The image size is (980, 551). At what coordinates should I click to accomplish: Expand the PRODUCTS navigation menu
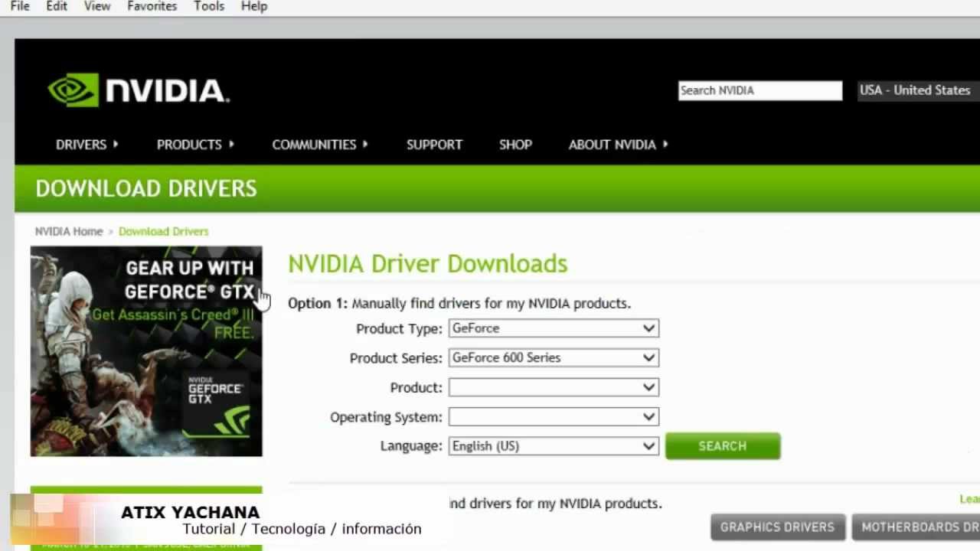click(x=195, y=145)
